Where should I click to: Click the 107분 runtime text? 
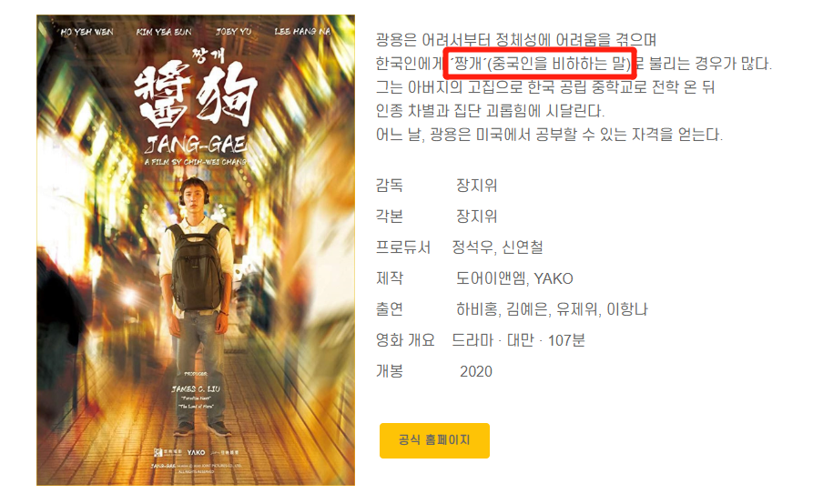coord(566,340)
